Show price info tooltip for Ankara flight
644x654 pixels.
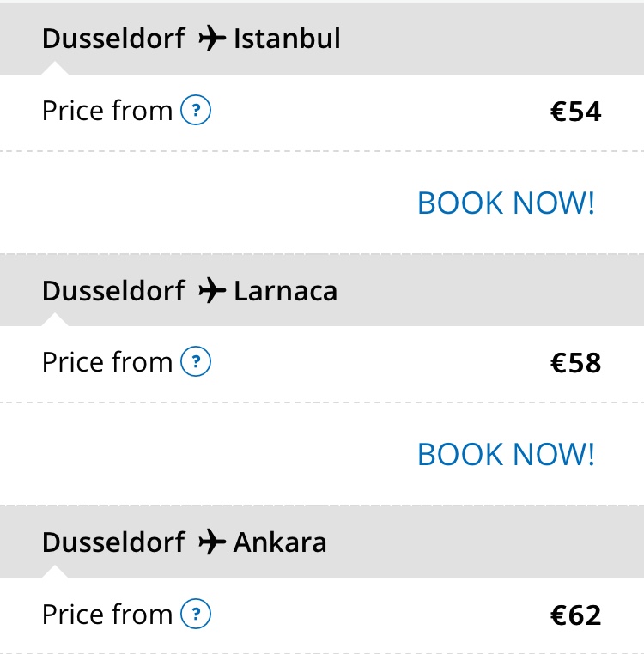[196, 615]
